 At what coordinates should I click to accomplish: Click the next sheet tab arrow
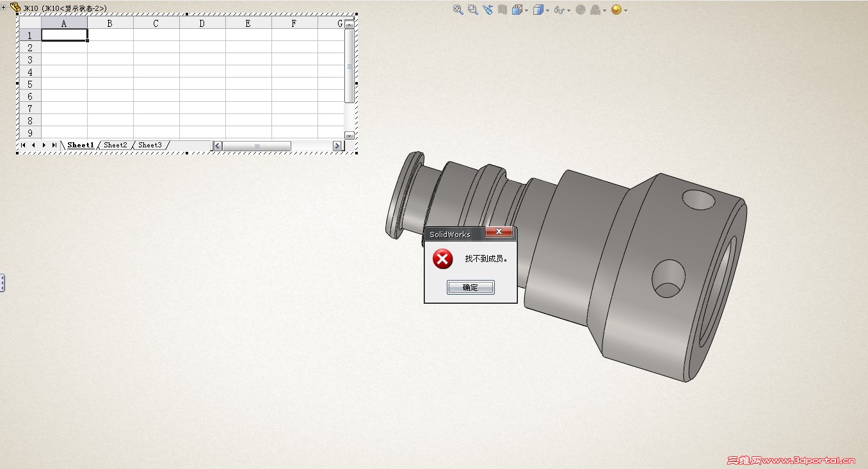coord(44,145)
